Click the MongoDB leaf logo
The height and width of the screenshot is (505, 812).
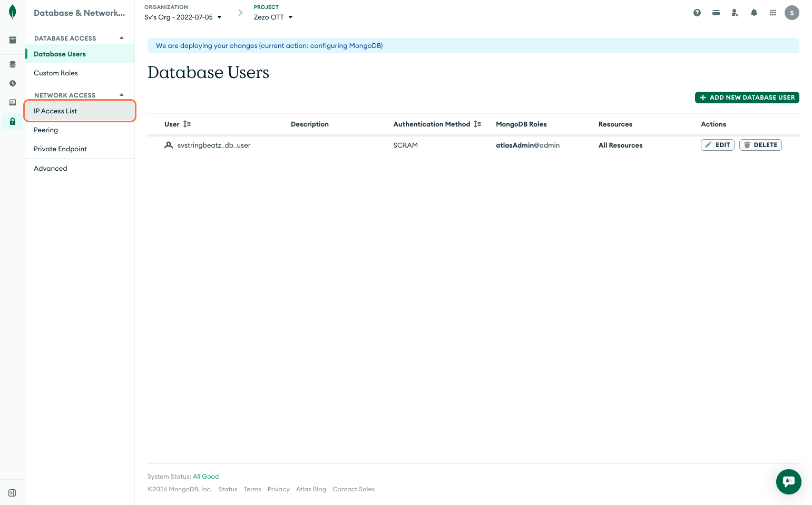tap(13, 12)
